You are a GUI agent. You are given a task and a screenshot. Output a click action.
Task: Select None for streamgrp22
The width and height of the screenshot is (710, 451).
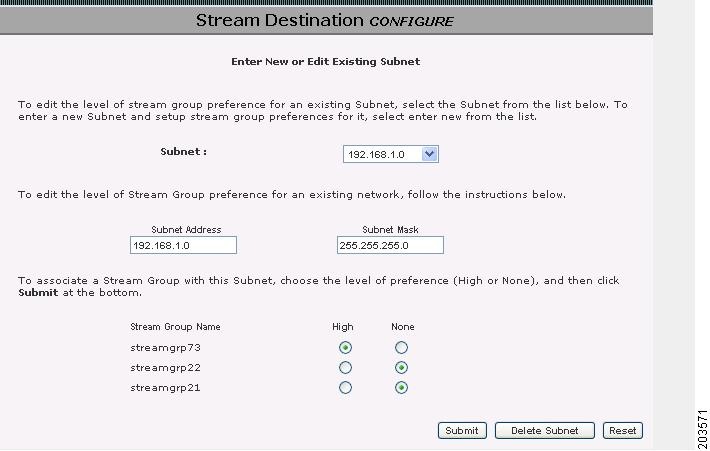coord(401,367)
